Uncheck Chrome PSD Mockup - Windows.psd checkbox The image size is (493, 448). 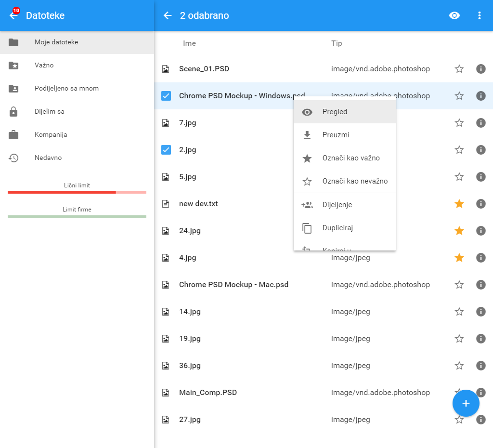[166, 96]
